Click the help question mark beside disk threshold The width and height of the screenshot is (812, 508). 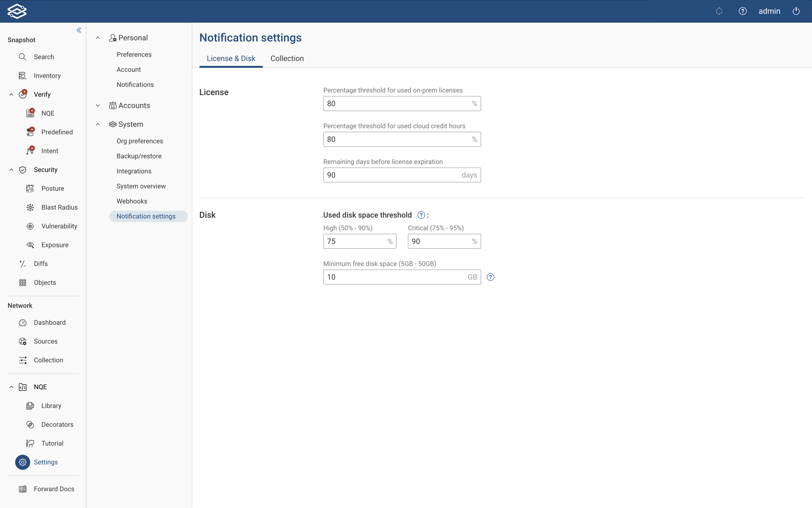point(421,215)
